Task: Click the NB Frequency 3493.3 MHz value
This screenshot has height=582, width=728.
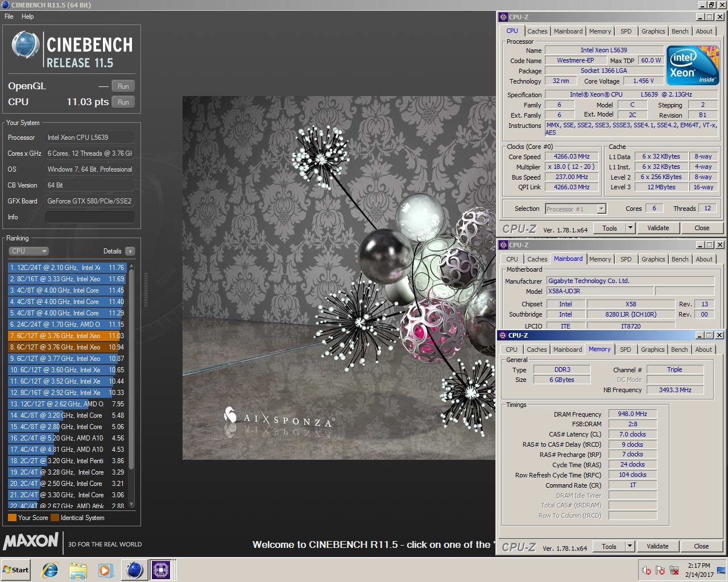Action: tap(675, 390)
